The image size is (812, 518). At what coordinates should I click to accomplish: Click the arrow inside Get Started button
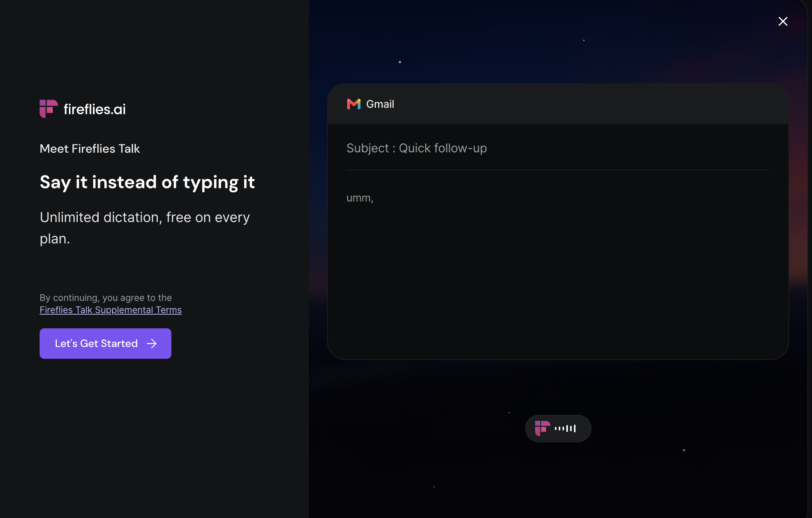[x=152, y=344]
